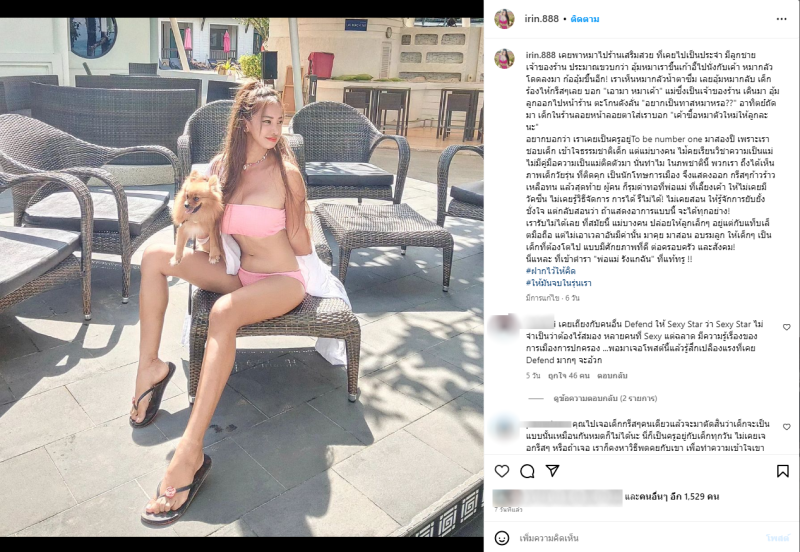Image resolution: width=800 pixels, height=552 pixels.
Task: Expand replies via ดูข้อความตอบกลับ (2 รายการ)
Action: coord(605,398)
